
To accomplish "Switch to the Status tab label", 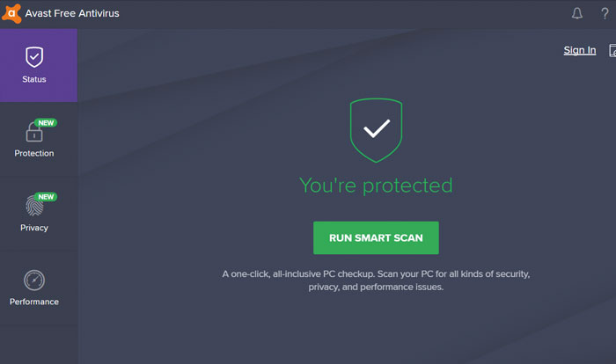I will coord(34,80).
